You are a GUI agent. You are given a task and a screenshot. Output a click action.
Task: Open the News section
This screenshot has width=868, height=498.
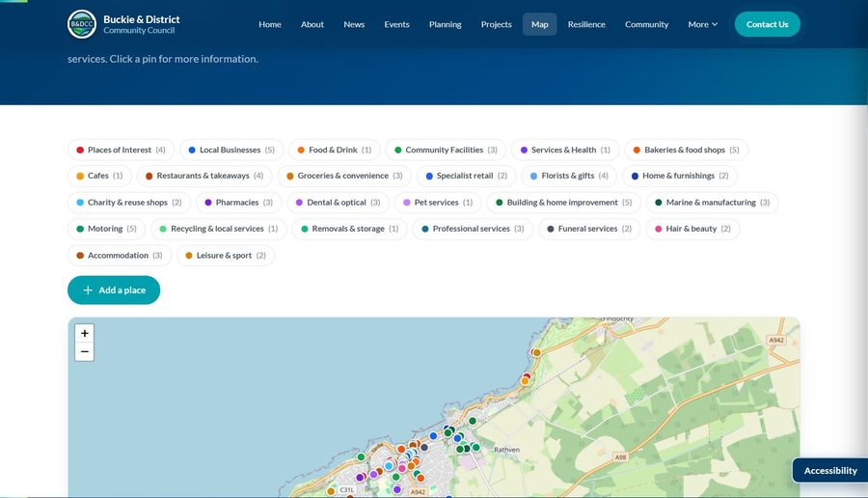[x=354, y=24]
